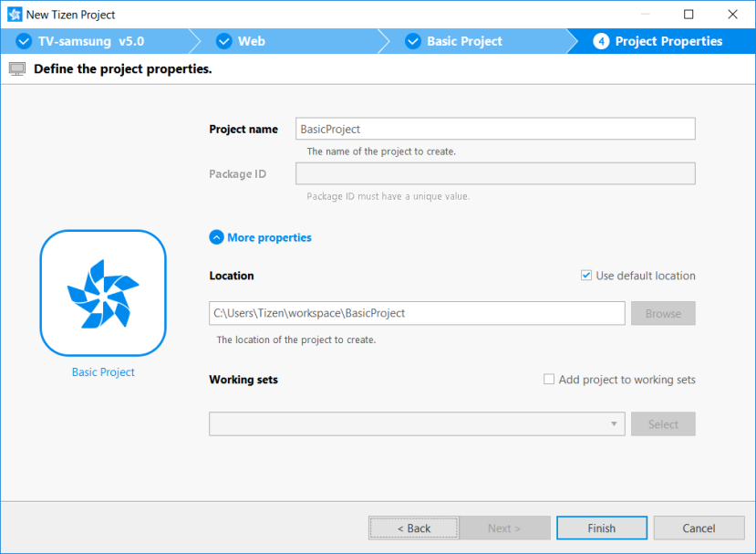Switch to the Web wizard step
756x554 pixels.
(252, 41)
